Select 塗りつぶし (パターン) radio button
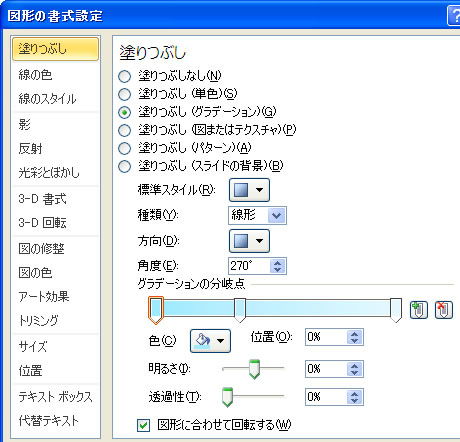 [x=125, y=148]
